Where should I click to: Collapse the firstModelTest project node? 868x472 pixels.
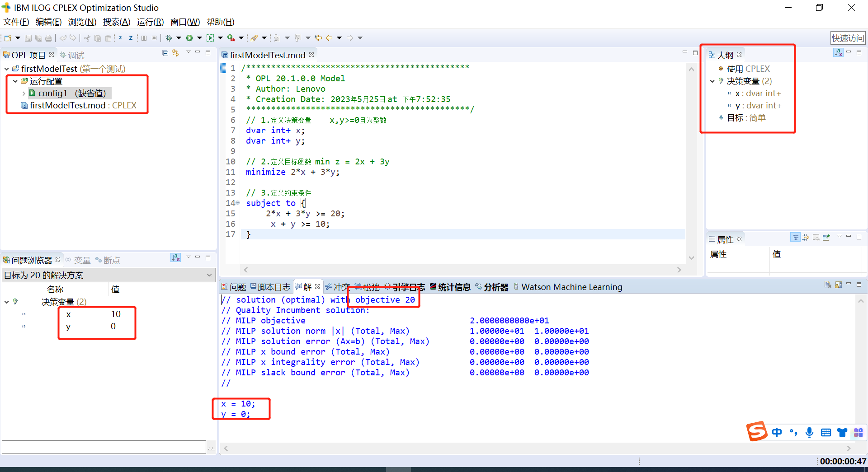[x=6, y=69]
